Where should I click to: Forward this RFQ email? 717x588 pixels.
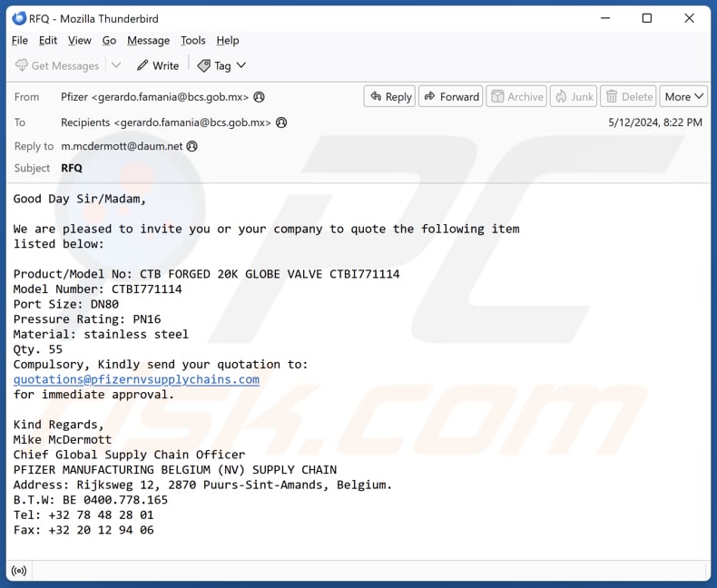(450, 97)
